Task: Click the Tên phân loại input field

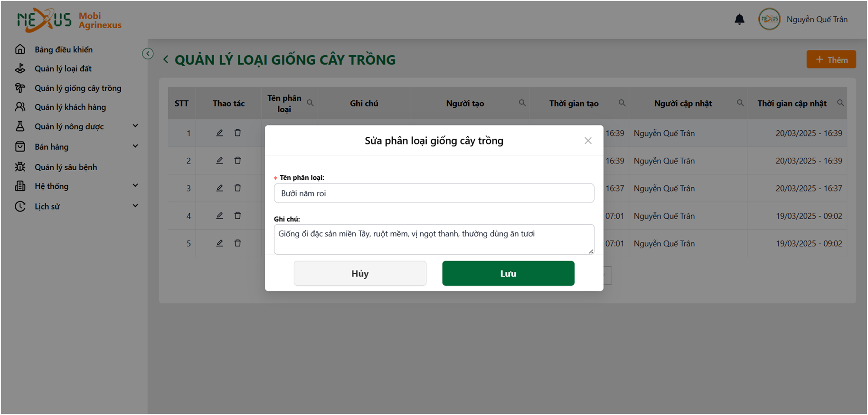Action: 434,193
